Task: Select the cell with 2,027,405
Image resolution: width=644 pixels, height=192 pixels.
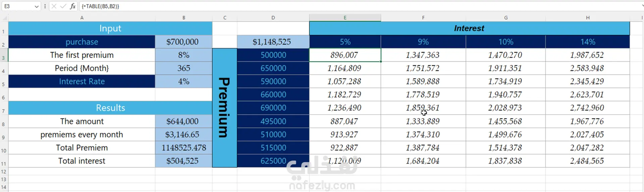Action: [588, 134]
